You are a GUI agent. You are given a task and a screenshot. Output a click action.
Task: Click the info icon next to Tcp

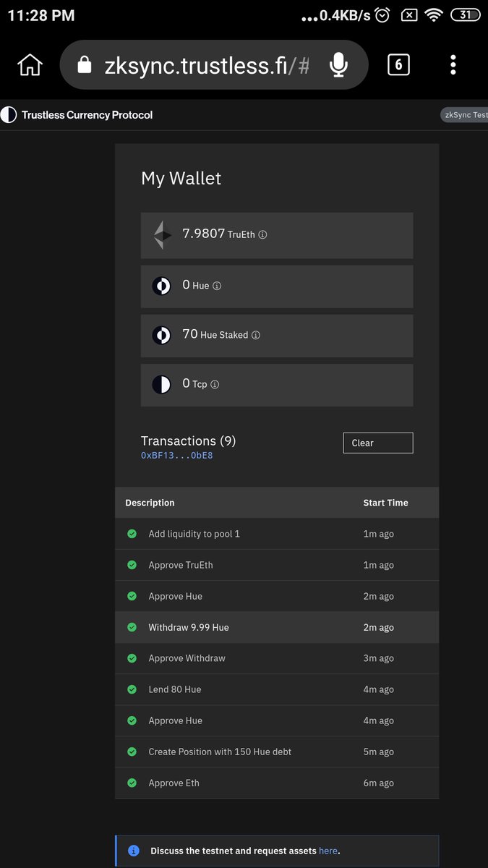click(x=215, y=384)
